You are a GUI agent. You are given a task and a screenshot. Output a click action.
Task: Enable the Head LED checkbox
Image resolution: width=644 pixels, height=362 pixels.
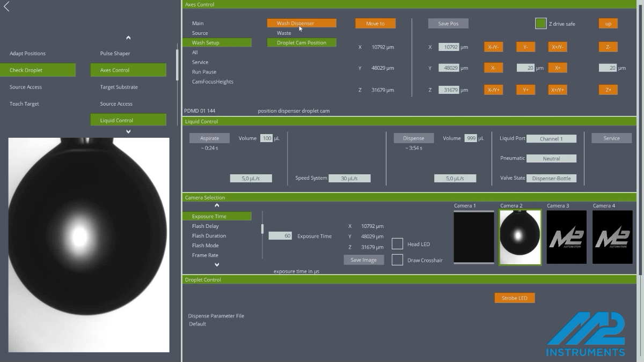point(397,244)
